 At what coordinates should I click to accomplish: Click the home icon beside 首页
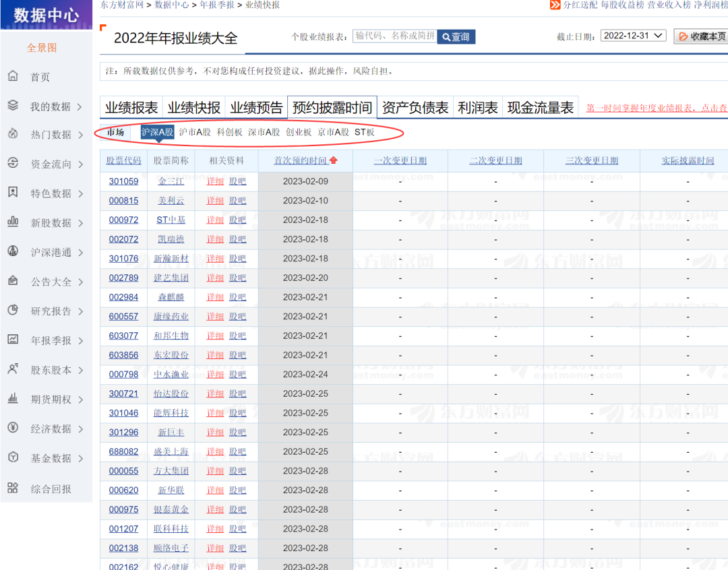coord(13,75)
